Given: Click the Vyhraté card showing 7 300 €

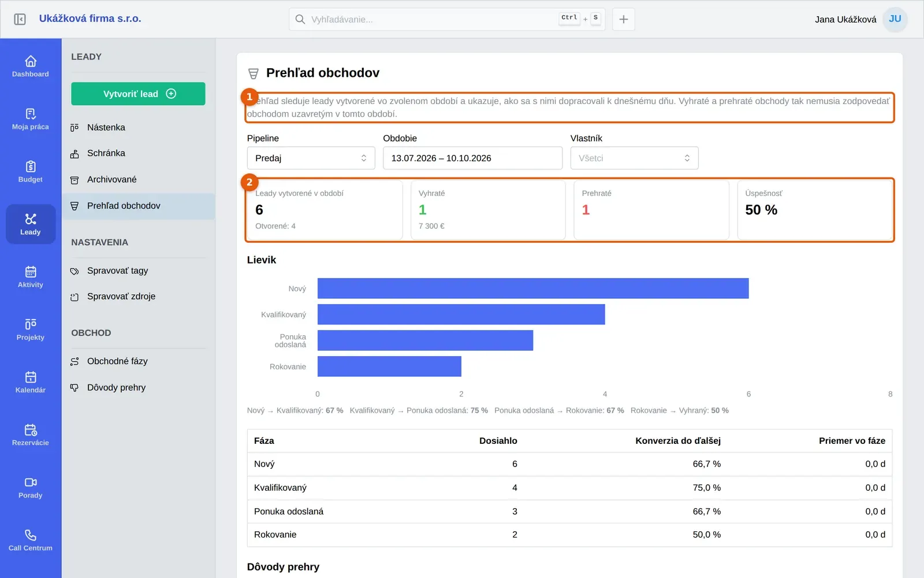Looking at the screenshot, I should [x=488, y=210].
